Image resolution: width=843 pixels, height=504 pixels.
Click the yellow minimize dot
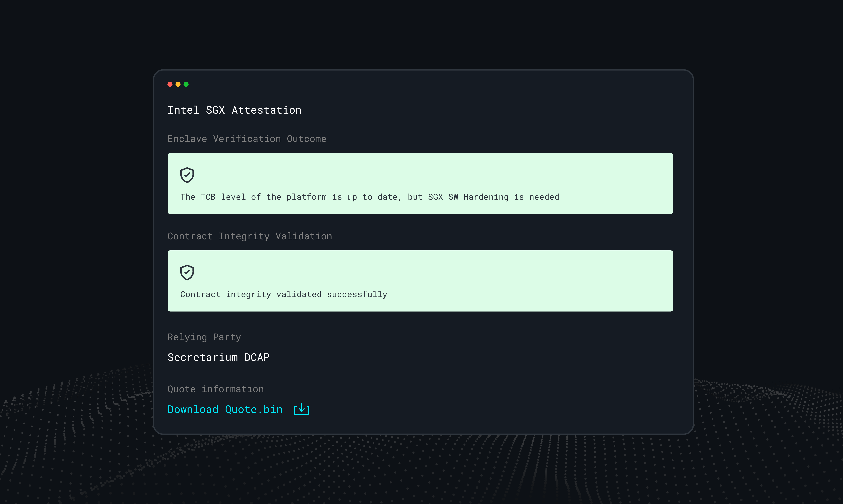[x=178, y=84]
